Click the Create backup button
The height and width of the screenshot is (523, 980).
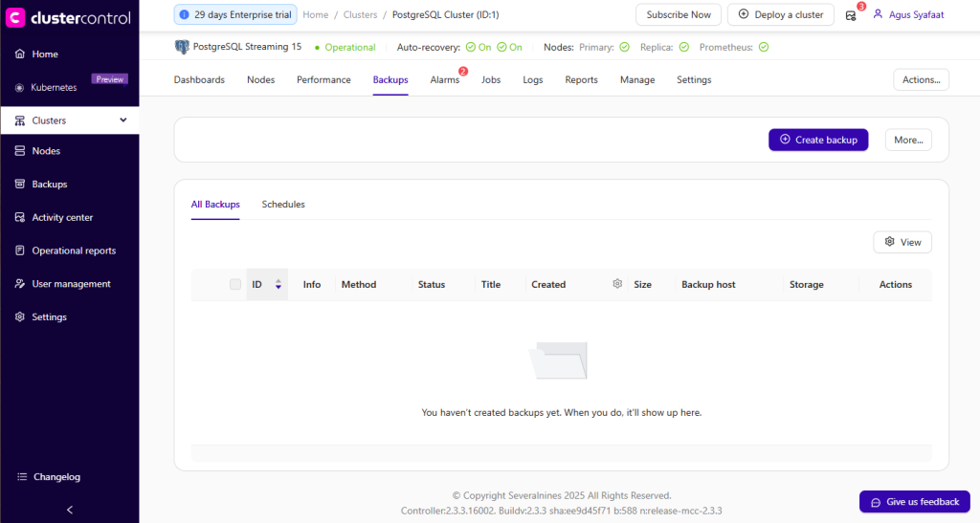(818, 140)
